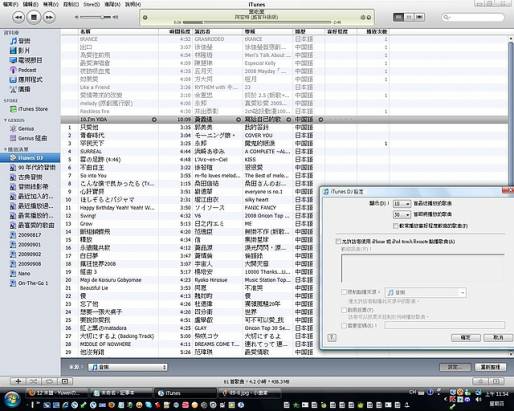Click the Settings button in bottom bar

pos(455,367)
